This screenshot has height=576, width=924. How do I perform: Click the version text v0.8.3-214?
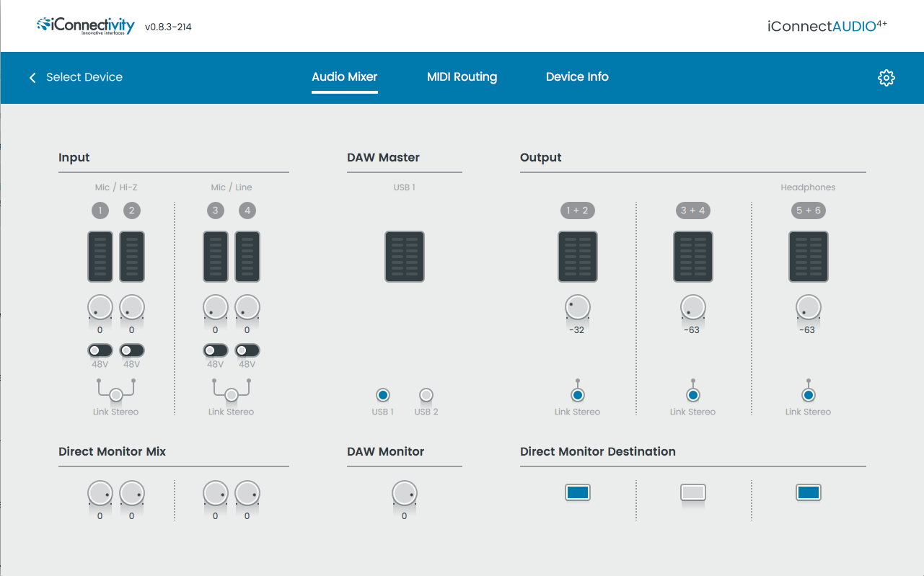point(168,27)
